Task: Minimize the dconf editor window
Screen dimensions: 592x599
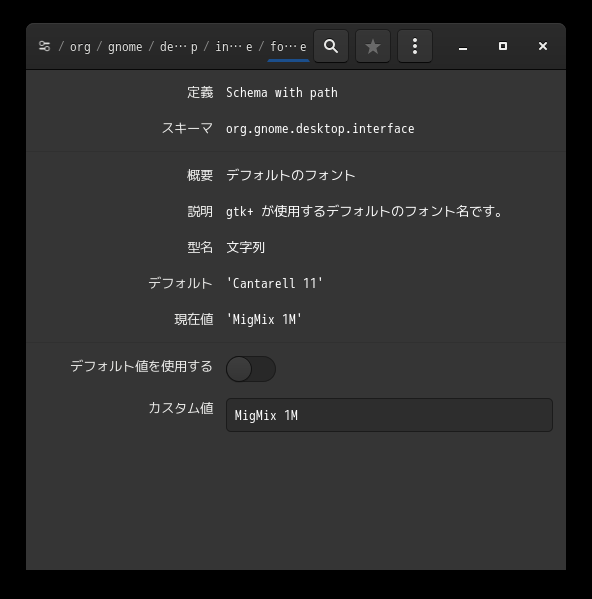Action: 463,46
